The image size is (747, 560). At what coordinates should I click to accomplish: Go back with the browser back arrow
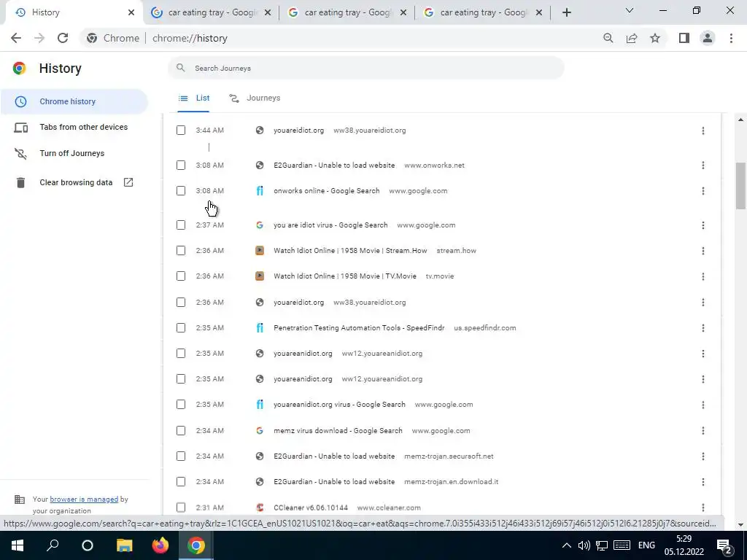click(x=16, y=38)
